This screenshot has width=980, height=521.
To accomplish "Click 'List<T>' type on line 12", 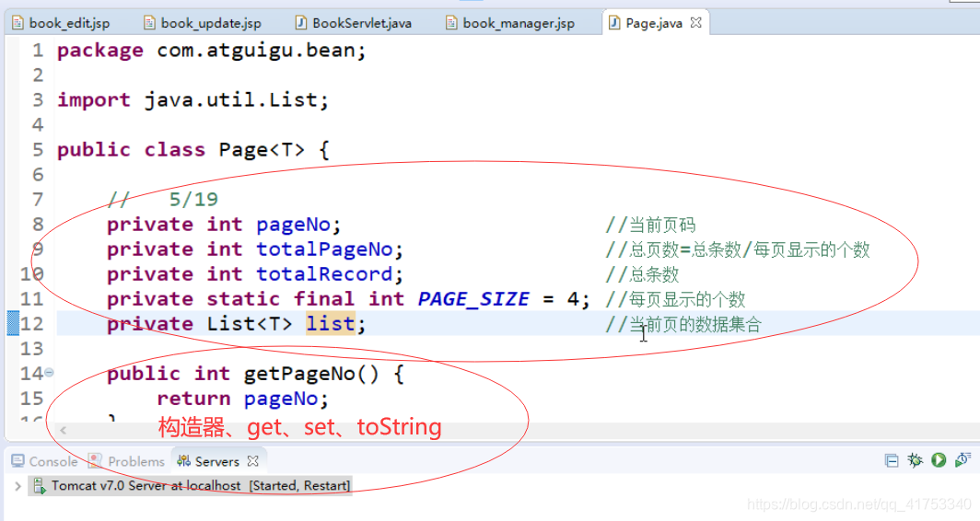I will tap(250, 324).
